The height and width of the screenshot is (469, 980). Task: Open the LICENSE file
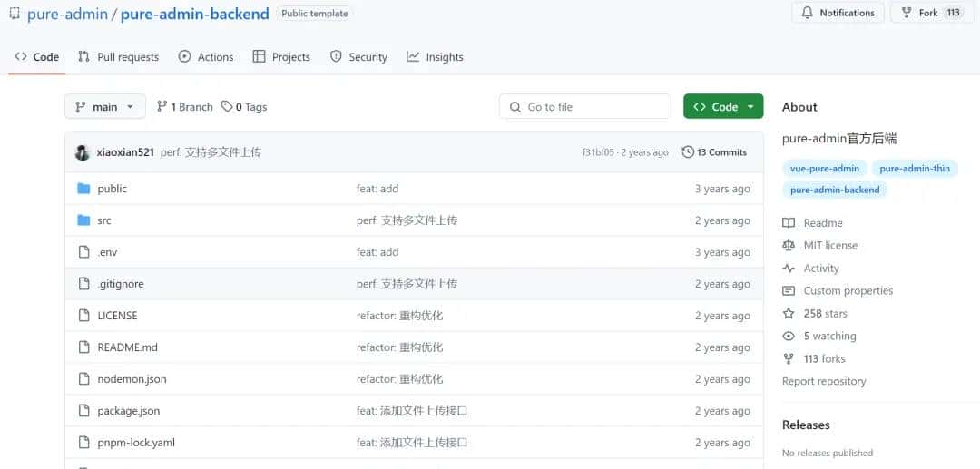[117, 316]
